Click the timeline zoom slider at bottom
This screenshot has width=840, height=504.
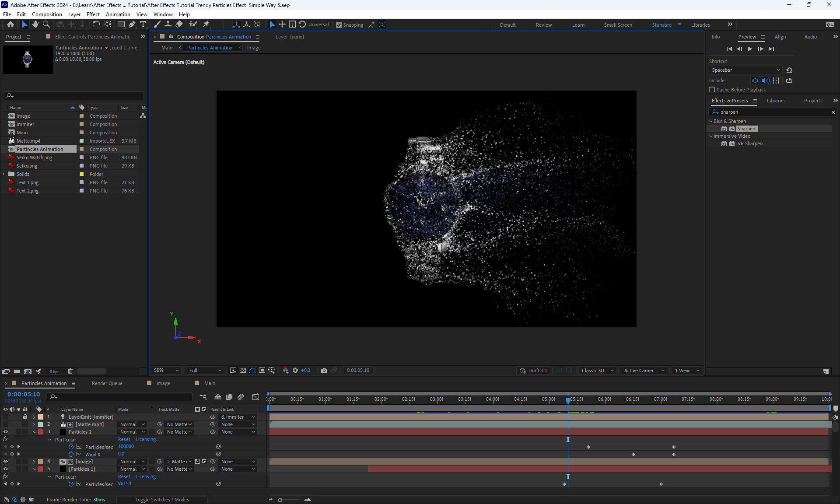289,500
